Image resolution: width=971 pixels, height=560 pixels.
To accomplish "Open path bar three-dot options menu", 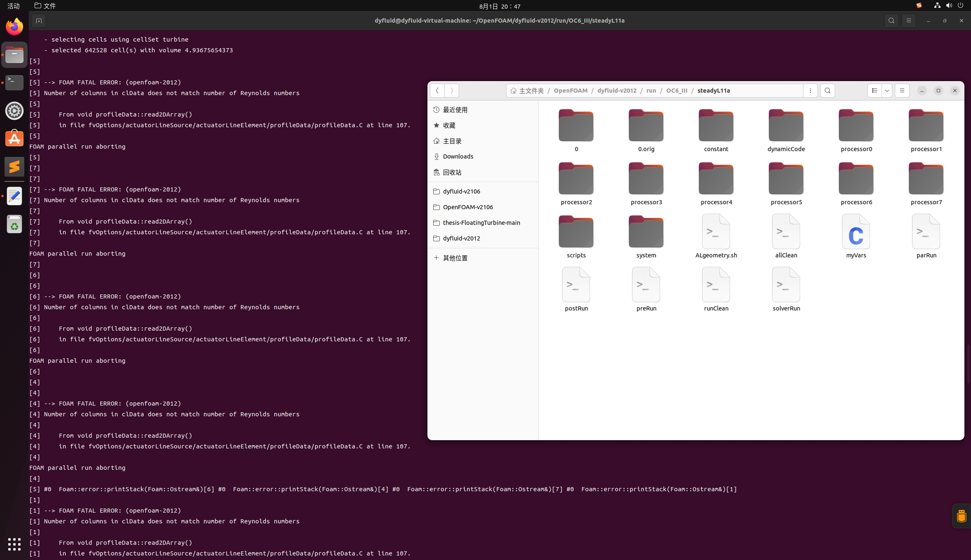I will coord(810,91).
